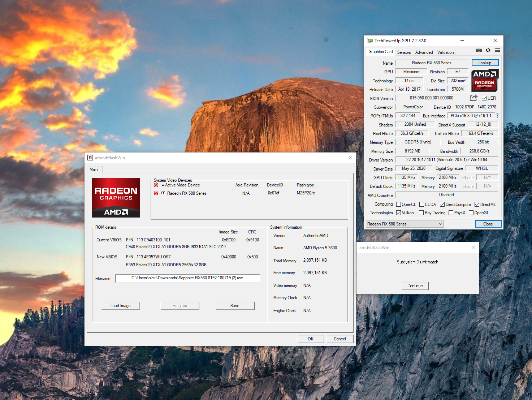Open the GPU-Z hamburger menu icon

(x=497, y=50)
